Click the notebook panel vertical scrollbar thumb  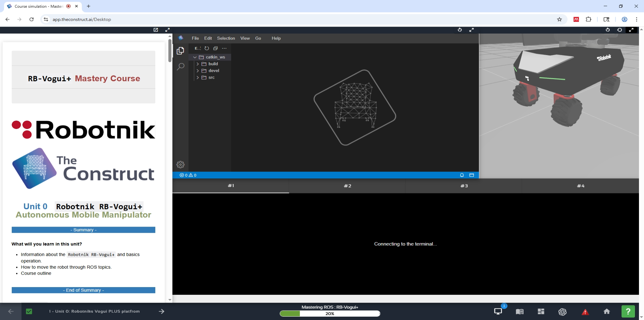[x=170, y=50]
